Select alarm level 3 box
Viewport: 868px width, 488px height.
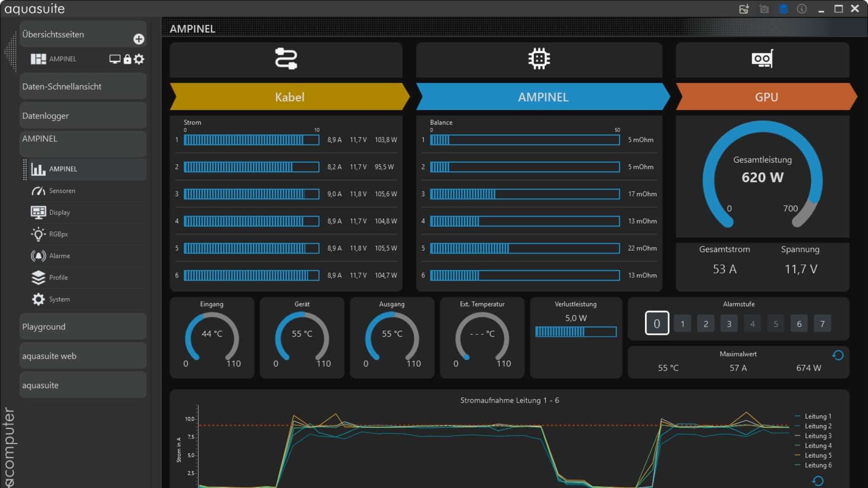click(x=729, y=324)
